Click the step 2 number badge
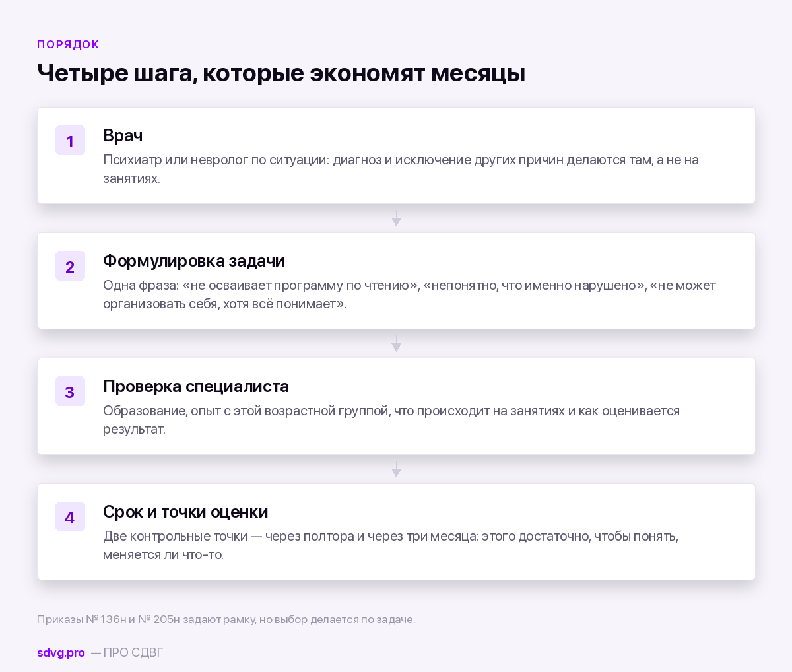 pos(70,266)
